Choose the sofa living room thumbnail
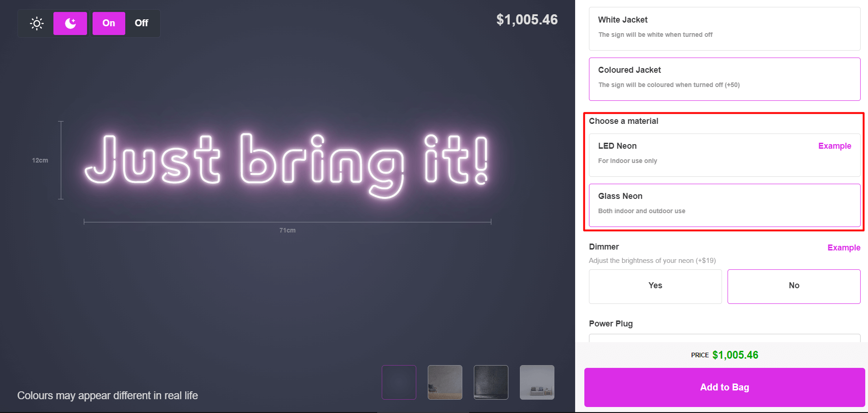 pos(537,382)
